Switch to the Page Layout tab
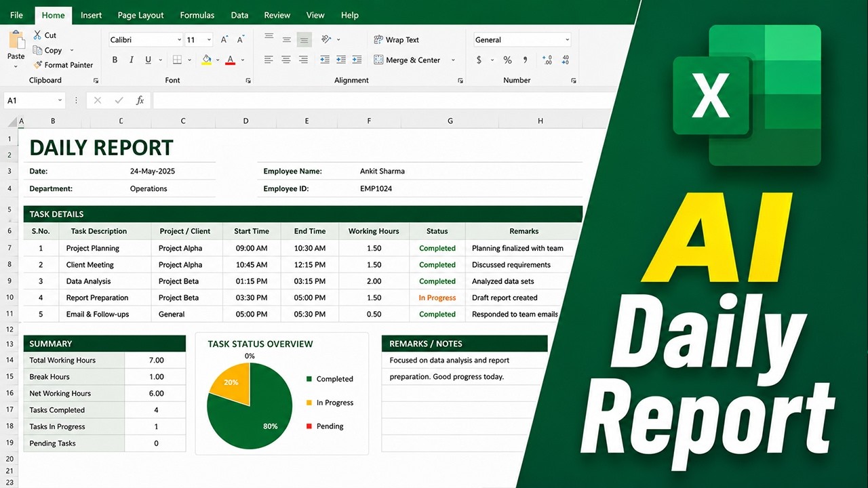868x488 pixels. pos(140,15)
